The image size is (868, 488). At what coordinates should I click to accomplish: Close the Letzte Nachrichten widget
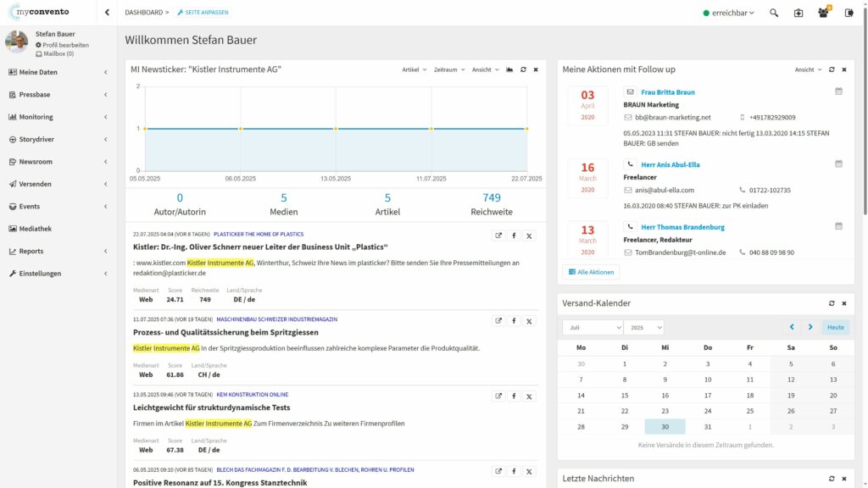point(844,479)
